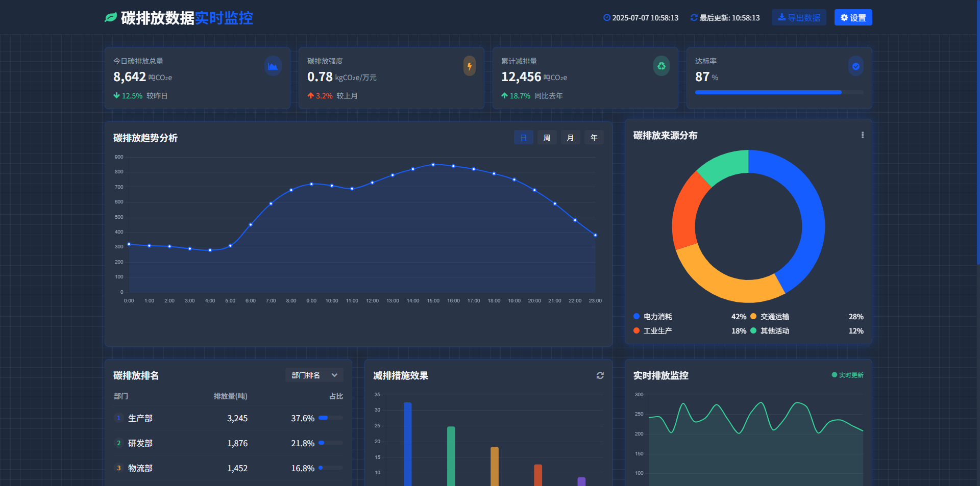The image size is (980, 486).
Task: Click the 达标率 progress bar
Action: (x=779, y=92)
